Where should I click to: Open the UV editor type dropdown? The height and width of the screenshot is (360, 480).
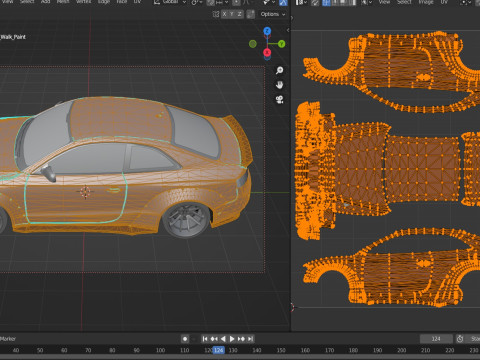click(301, 2)
